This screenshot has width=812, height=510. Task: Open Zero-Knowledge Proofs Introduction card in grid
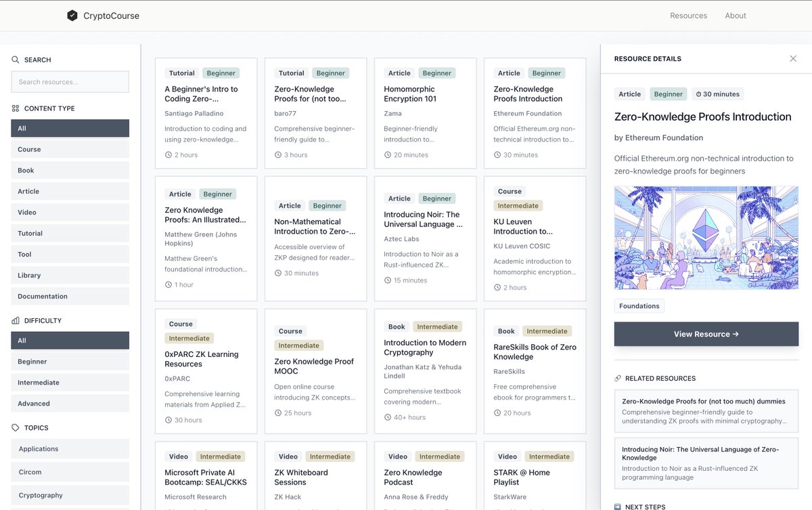tap(535, 113)
